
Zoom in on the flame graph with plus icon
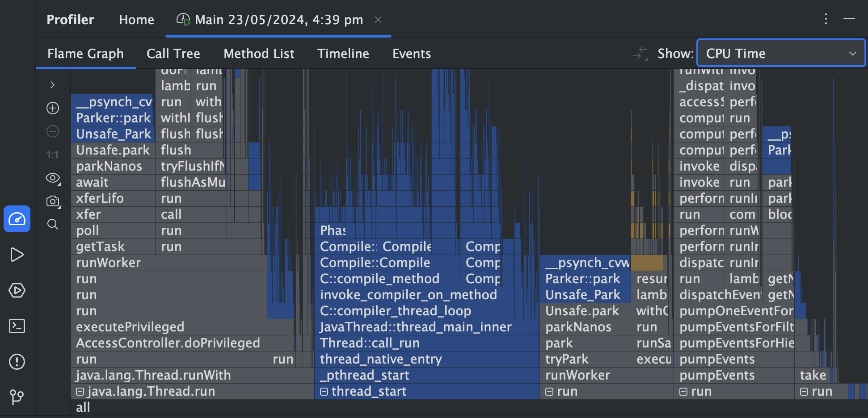(x=52, y=108)
